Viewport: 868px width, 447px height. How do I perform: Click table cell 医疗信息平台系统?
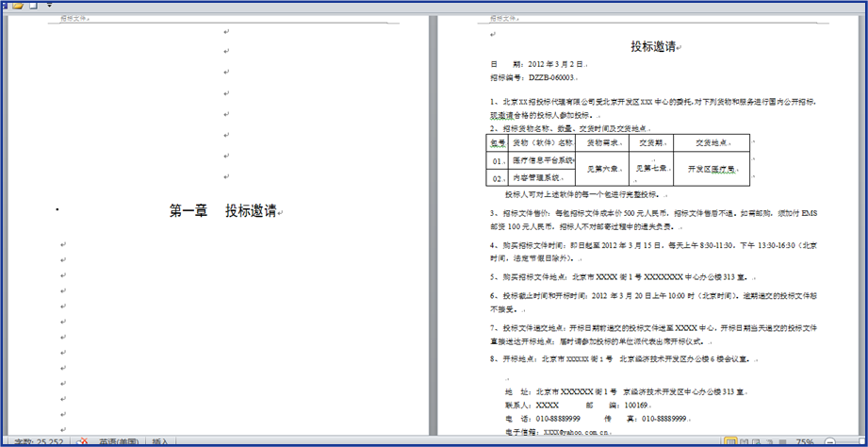542,160
